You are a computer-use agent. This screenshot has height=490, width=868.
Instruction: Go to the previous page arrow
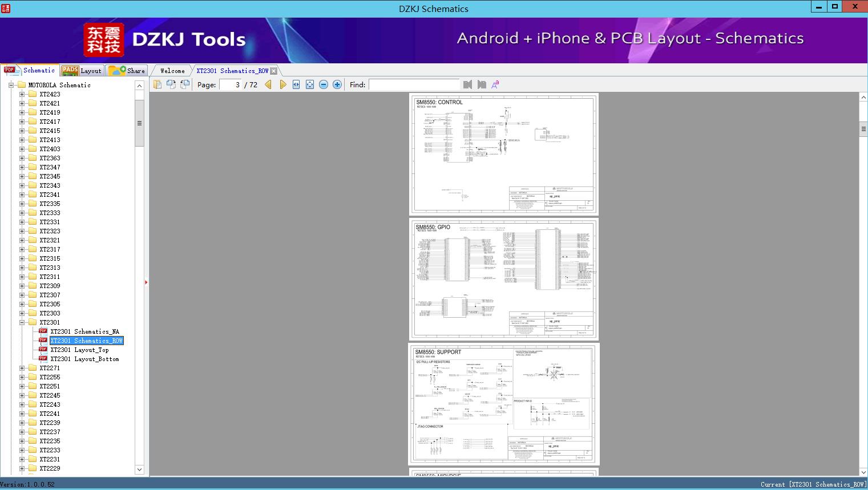pyautogui.click(x=268, y=84)
